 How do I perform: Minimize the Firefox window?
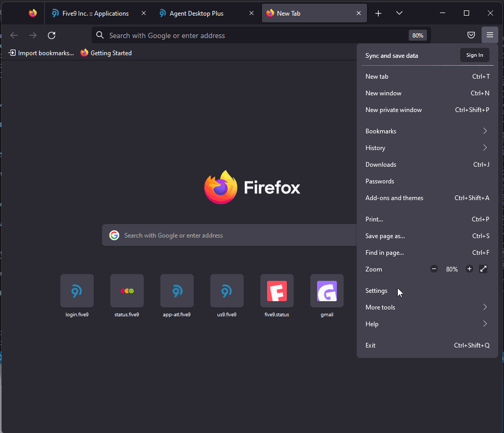[443, 13]
